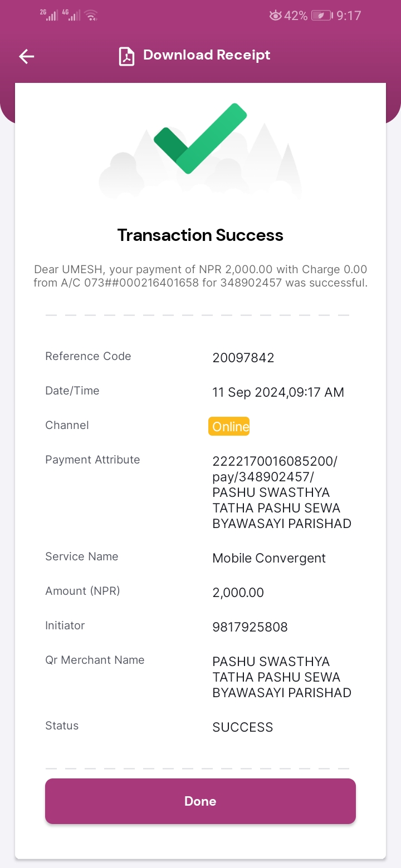This screenshot has height=868, width=401.
Task: Open Download Receipt
Action: point(207,55)
